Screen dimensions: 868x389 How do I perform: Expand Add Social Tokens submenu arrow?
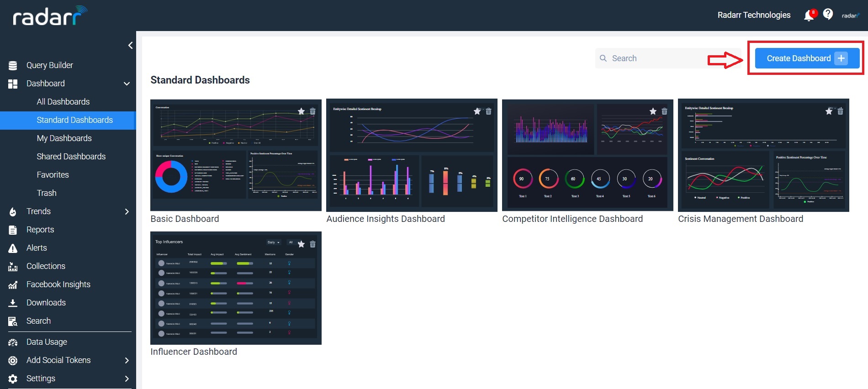(127, 360)
